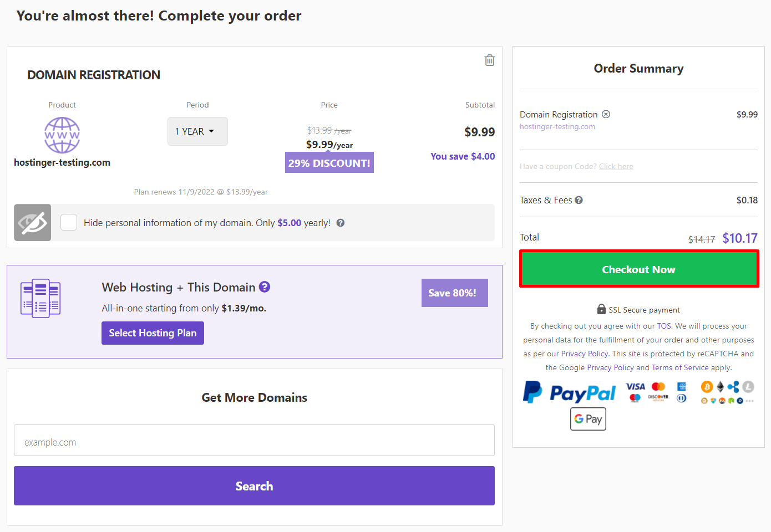Select the Select Hosting Plan button

(x=153, y=332)
